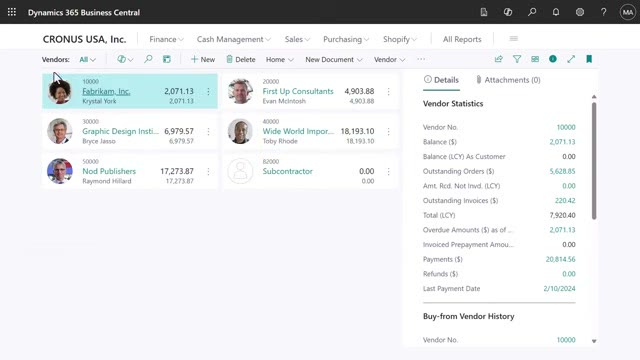Expand the Cash Management menu
The height and width of the screenshot is (360, 640).
tap(233, 39)
